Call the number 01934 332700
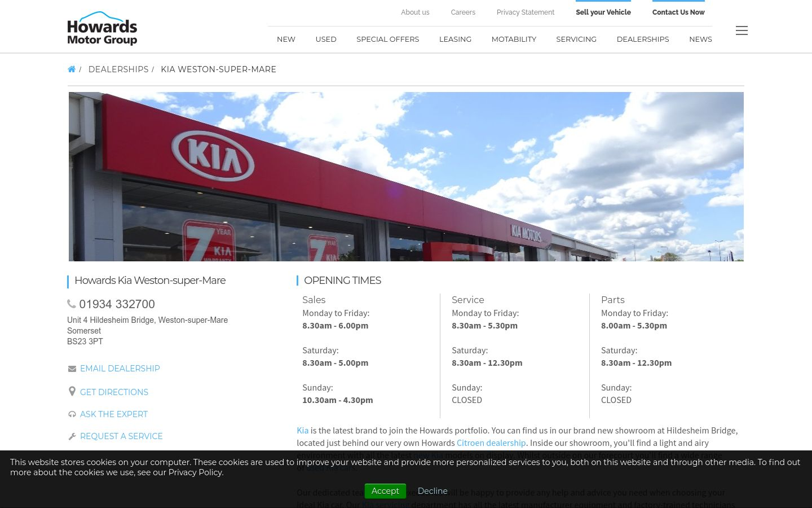Viewport: 812px width, 508px height. point(117,304)
